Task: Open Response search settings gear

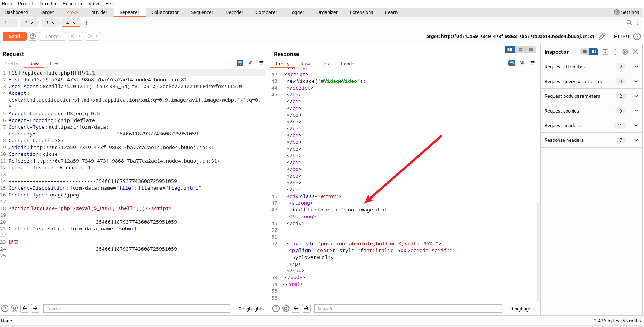Action: 286,309
